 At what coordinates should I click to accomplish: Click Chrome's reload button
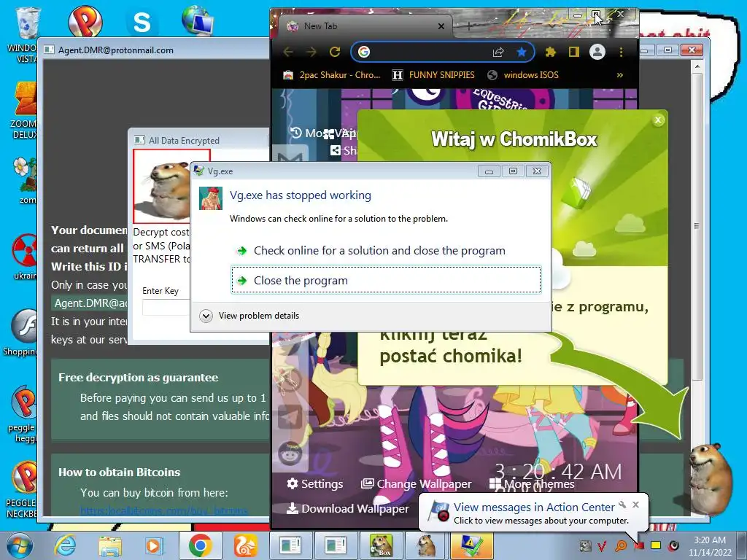click(x=334, y=52)
